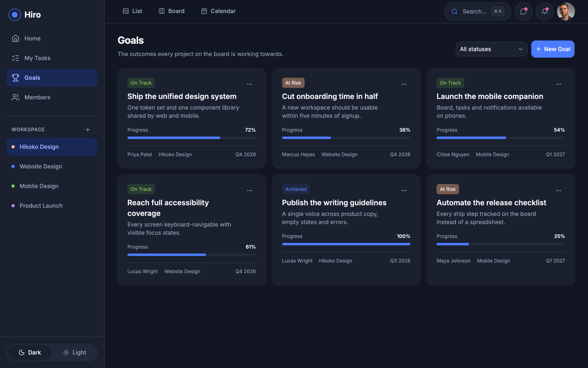
Task: Open My Tasks in the sidebar
Action: (x=52, y=58)
